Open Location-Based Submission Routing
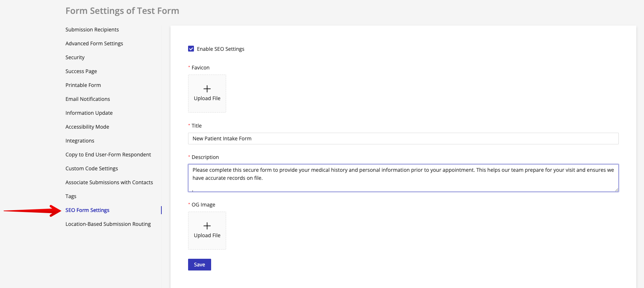644x288 pixels. point(108,224)
